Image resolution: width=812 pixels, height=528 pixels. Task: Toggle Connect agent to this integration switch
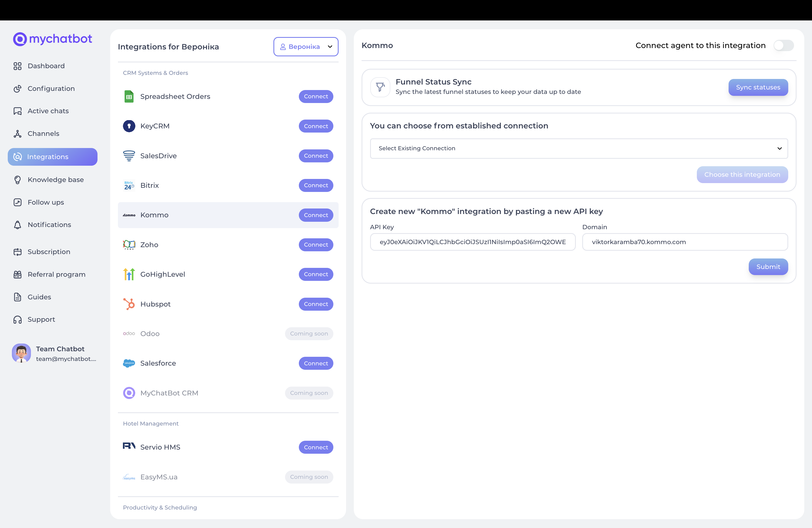pyautogui.click(x=783, y=45)
